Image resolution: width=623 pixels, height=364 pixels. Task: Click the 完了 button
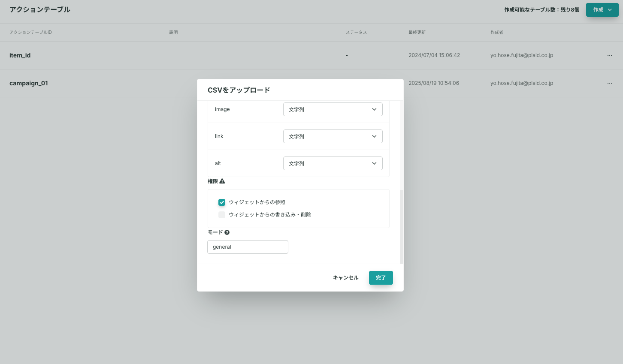click(381, 278)
